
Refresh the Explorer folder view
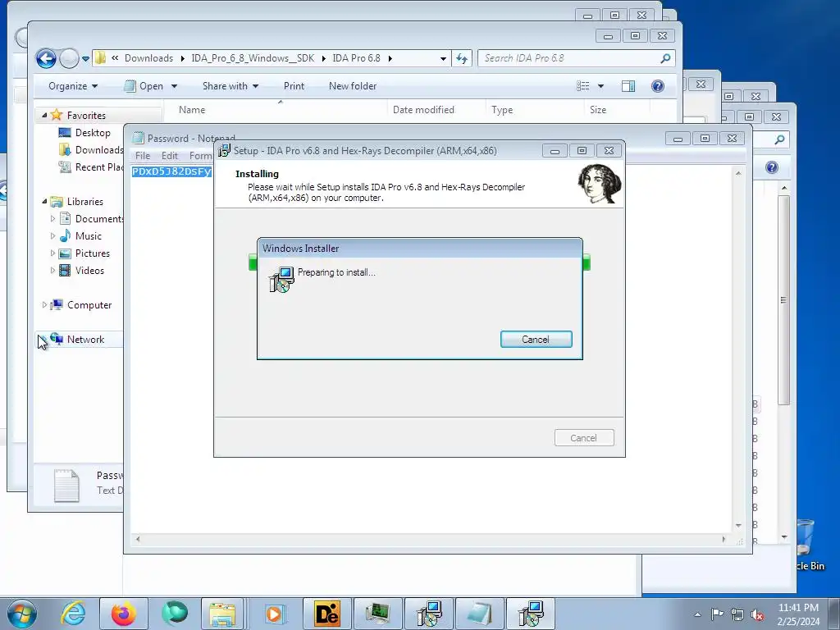point(462,58)
